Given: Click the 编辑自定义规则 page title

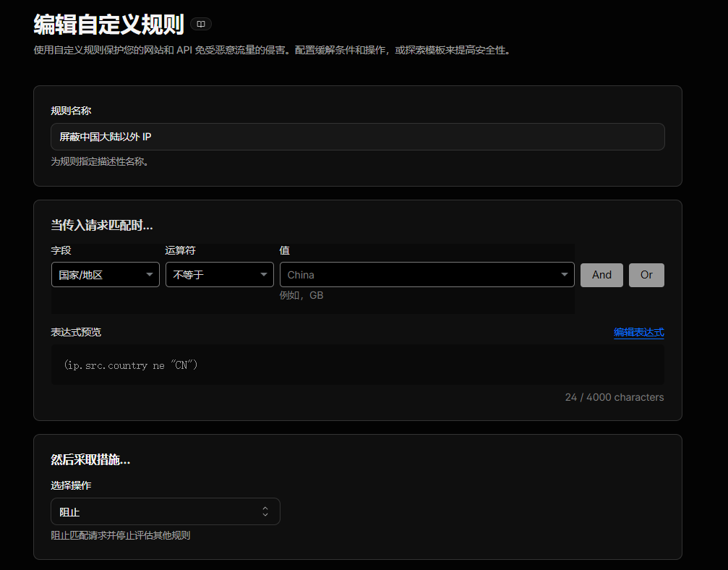Looking at the screenshot, I should [x=108, y=24].
